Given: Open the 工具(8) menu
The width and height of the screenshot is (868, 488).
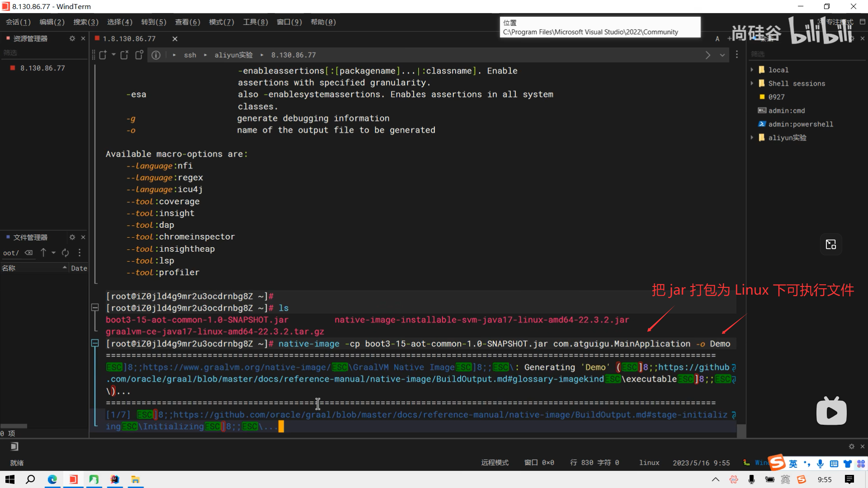Looking at the screenshot, I should pos(255,22).
